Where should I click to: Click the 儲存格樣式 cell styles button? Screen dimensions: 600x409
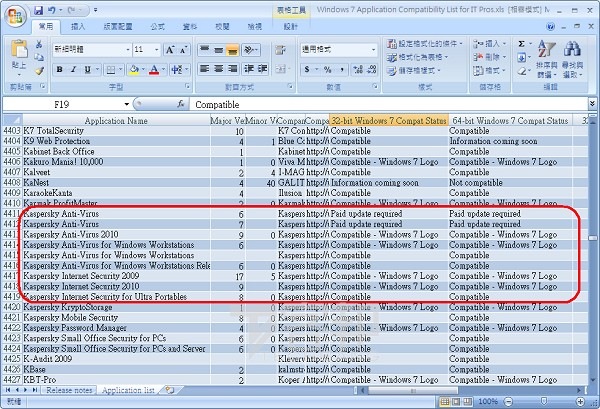tap(414, 71)
